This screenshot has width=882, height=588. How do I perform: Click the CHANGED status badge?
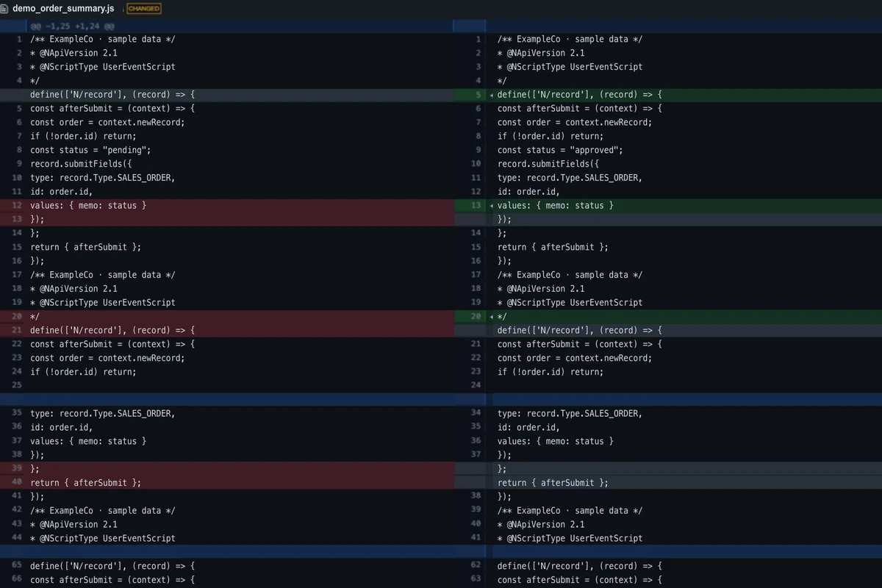coord(144,9)
